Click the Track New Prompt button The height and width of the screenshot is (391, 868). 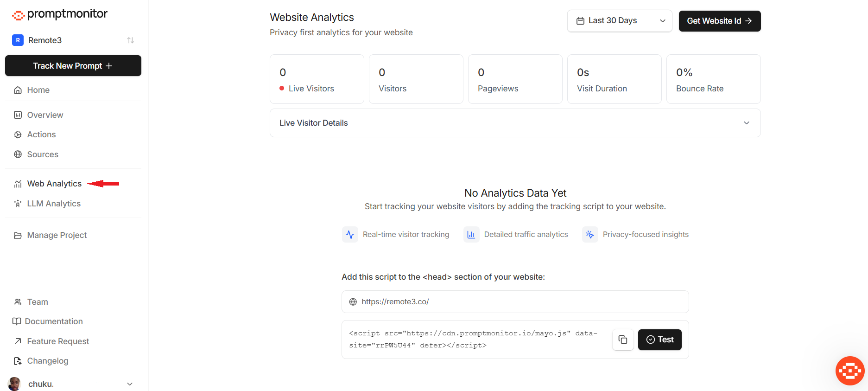pos(73,66)
